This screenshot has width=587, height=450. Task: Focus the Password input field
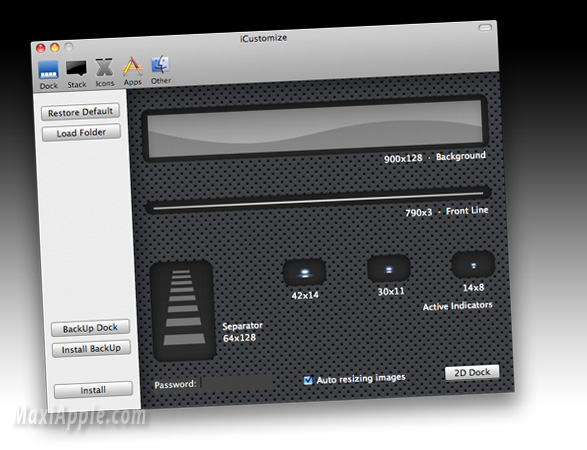237,383
